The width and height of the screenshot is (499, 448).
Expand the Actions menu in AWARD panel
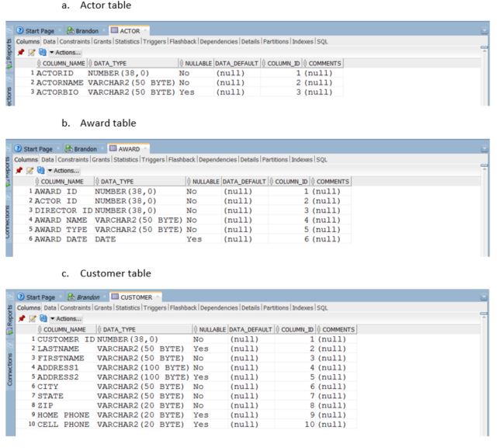coord(64,169)
